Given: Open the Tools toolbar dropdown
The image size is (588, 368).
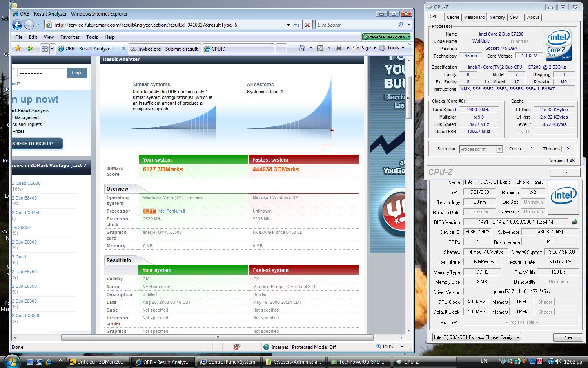Looking at the screenshot, I should pyautogui.click(x=392, y=48).
